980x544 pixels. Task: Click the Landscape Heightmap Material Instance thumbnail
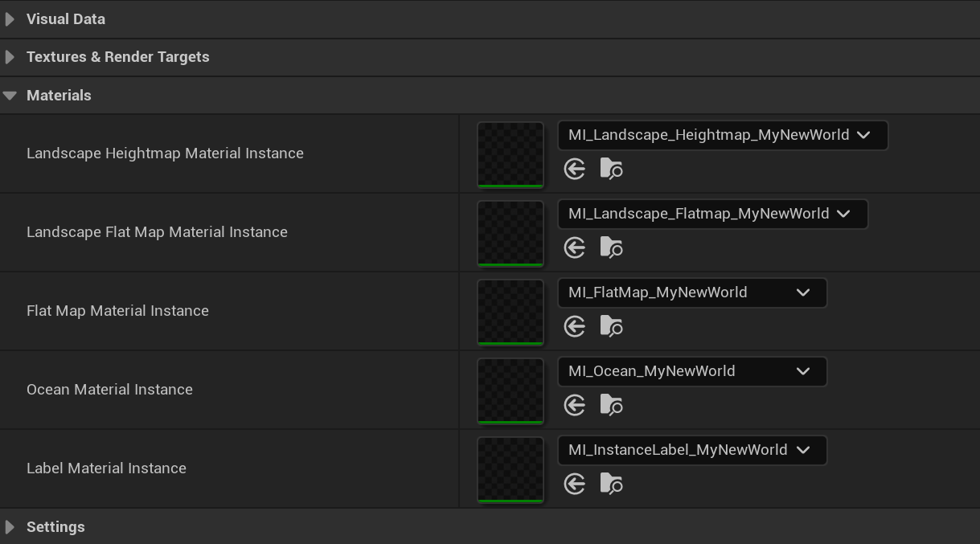coord(511,155)
